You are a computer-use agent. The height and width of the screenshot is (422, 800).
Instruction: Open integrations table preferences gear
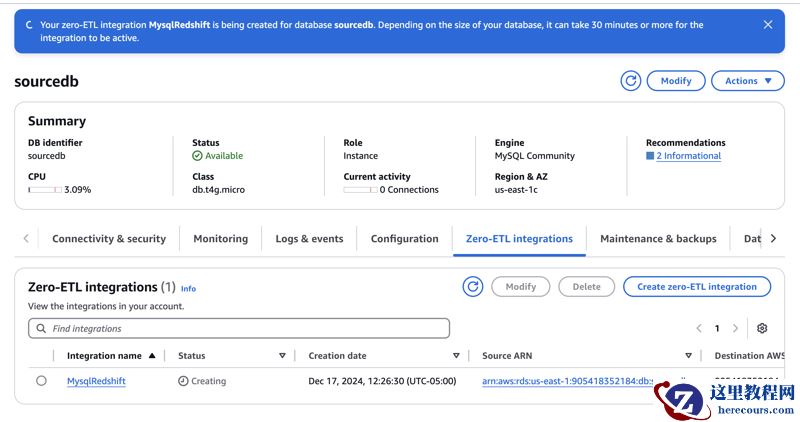coord(762,328)
